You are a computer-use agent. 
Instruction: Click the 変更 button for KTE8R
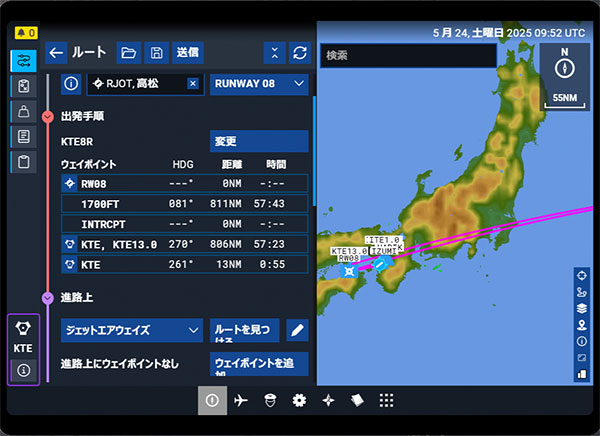[x=259, y=141]
